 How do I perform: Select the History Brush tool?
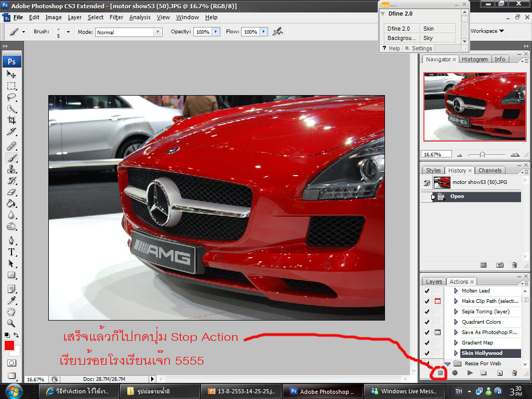pyautogui.click(x=11, y=180)
